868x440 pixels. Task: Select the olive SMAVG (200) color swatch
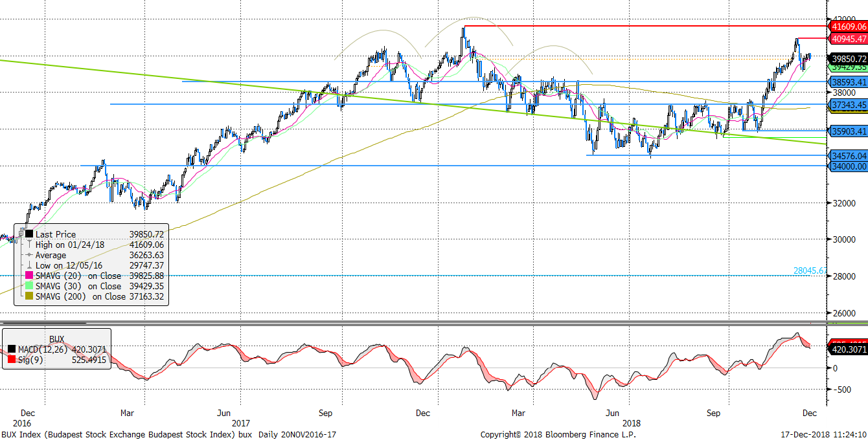click(x=29, y=297)
